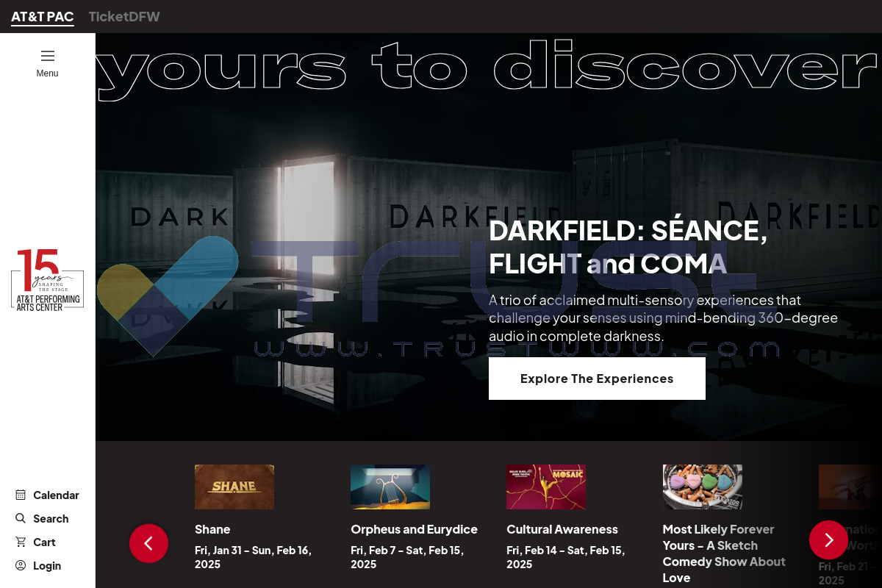Open the Orpheus and Eurydice thumbnail image

click(x=390, y=487)
